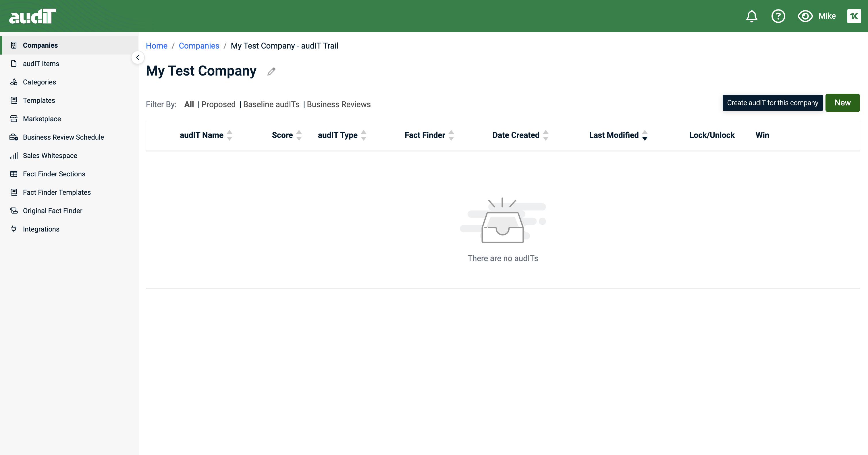The image size is (868, 455).
Task: Filter by Baseline audITs
Action: pos(271,105)
